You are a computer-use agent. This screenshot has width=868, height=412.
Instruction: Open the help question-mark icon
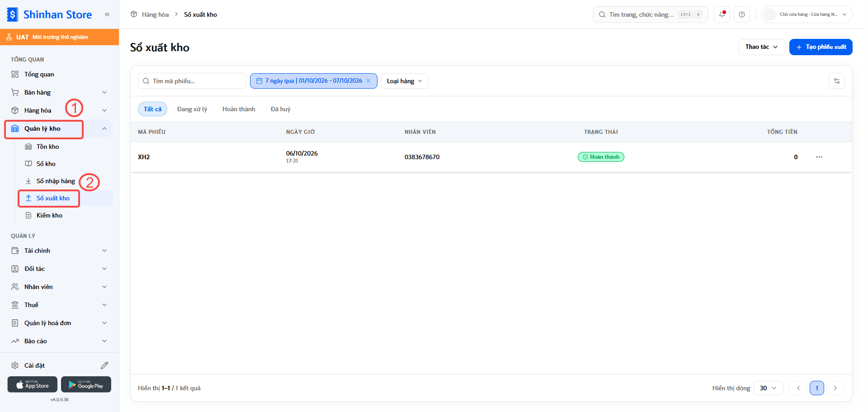pyautogui.click(x=742, y=14)
